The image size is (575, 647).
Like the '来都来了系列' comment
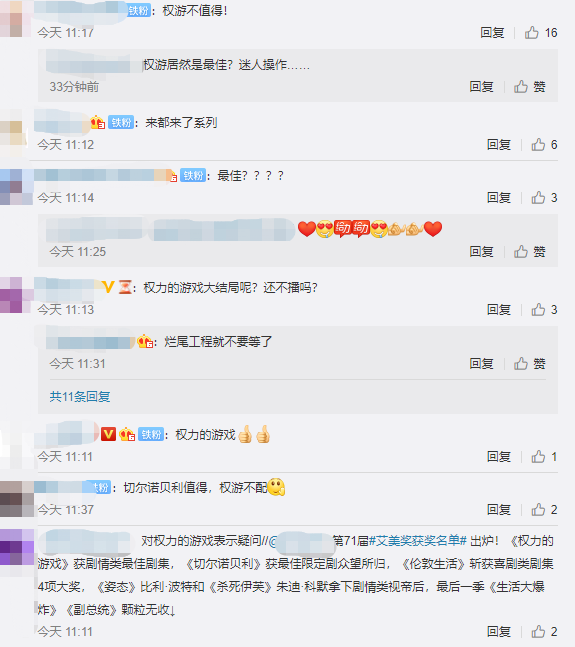pyautogui.click(x=544, y=144)
